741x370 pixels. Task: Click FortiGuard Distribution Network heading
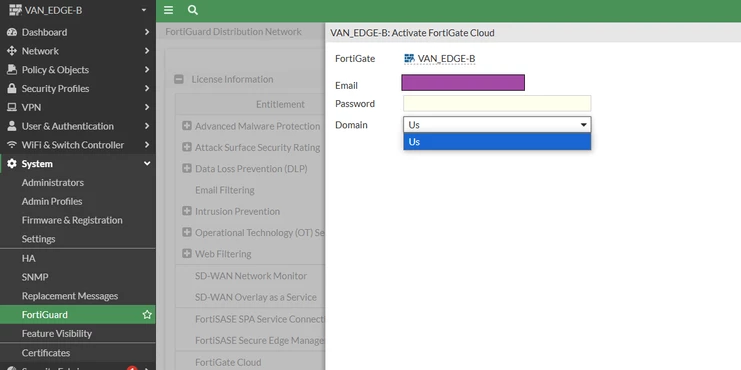click(233, 32)
